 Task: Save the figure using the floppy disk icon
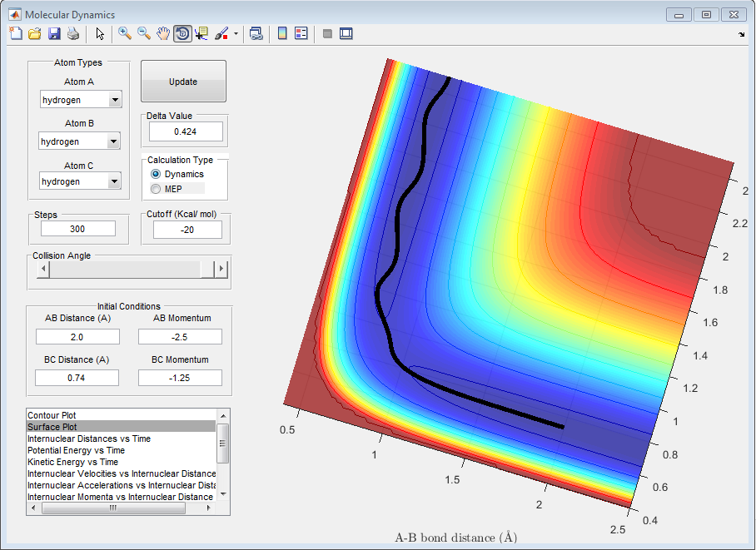(54, 34)
